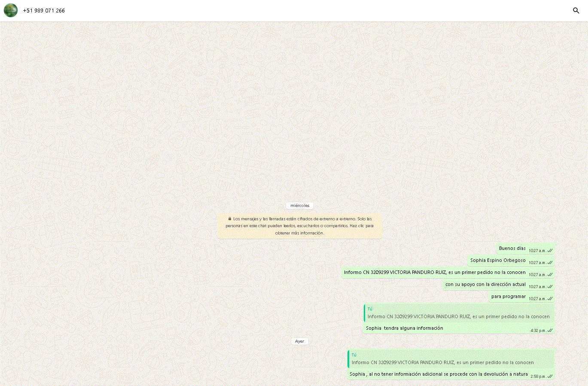Jump to quoted message in 4:32 p.m. reply
Image resolution: width=588 pixels, height=386 pixels.
click(x=458, y=313)
